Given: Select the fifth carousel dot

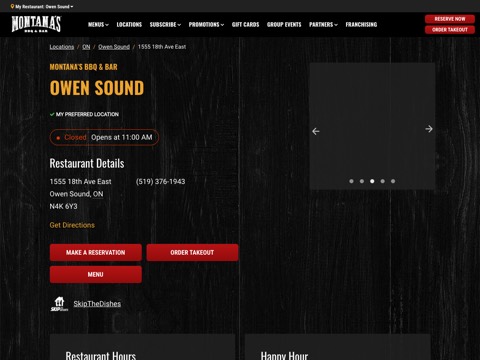Looking at the screenshot, I should pos(393,181).
